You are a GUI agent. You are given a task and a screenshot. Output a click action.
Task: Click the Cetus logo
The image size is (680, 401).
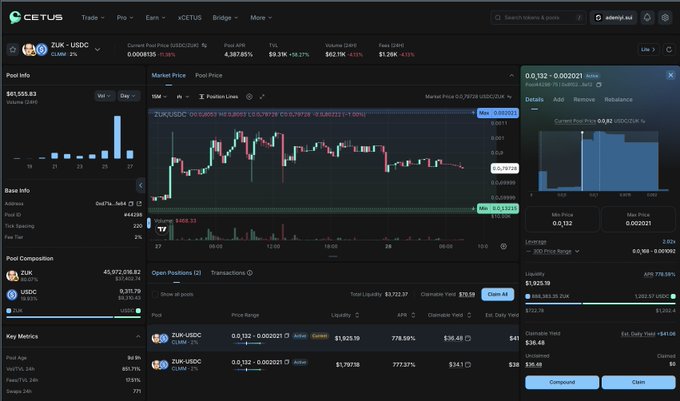click(x=36, y=17)
